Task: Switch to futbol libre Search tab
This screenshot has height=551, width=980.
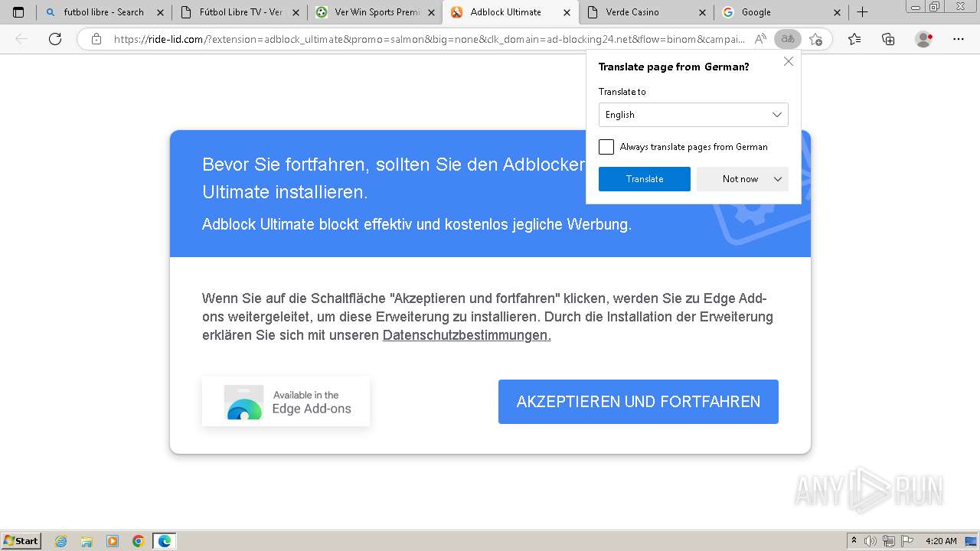Action: click(x=103, y=12)
